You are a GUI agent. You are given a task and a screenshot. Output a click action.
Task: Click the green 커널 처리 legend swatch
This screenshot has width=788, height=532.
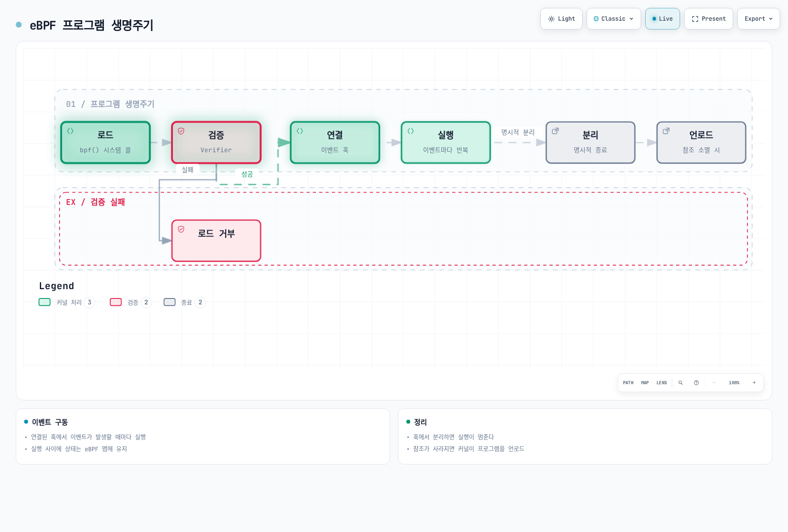(45, 302)
